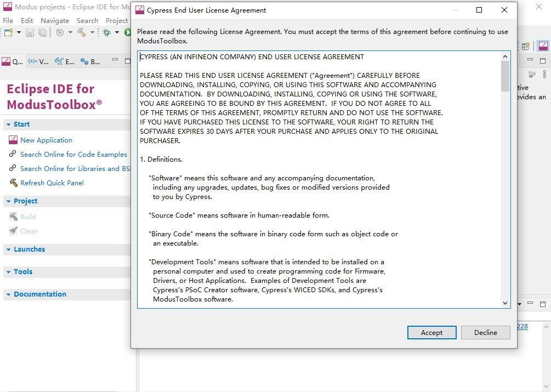
Task: Minimize the upper-right view panel
Action: [x=530, y=60]
